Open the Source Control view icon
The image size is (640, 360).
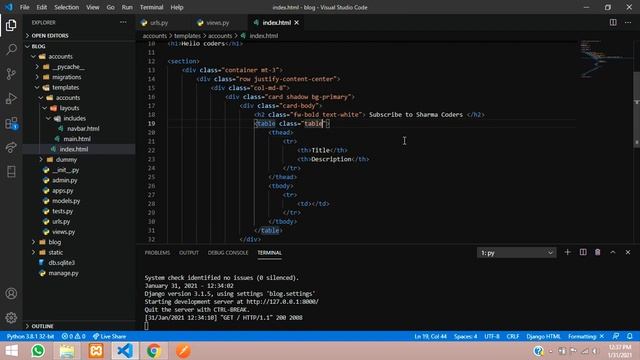click(x=11, y=74)
